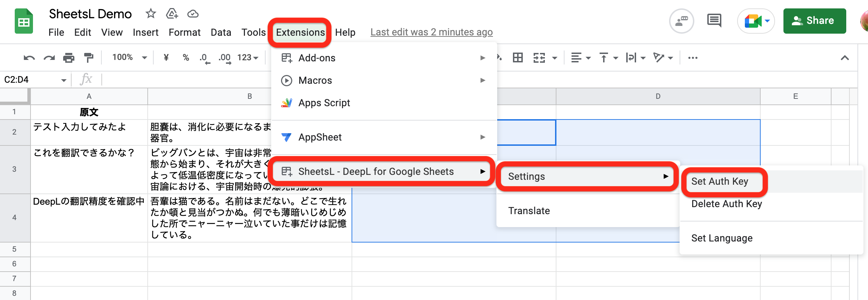Screen dimensions: 868x300
Task: Decrease decimal places
Action: point(205,58)
